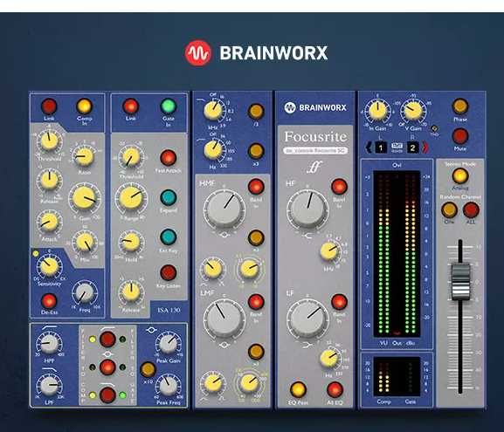
Task: Toggle the HMF Band In button
Action: 256,187
